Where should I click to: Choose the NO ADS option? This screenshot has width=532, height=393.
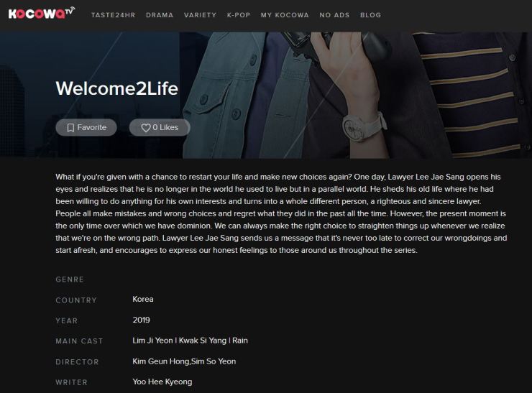334,15
